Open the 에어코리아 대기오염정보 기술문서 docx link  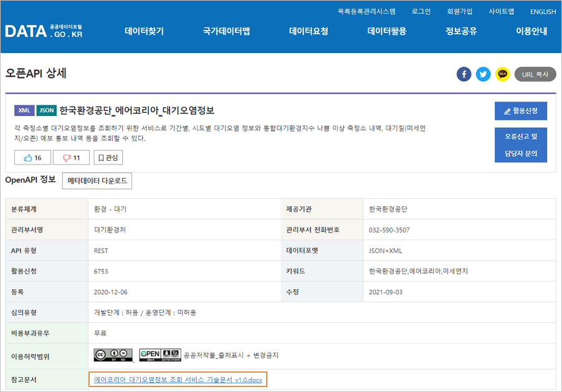click(x=178, y=380)
